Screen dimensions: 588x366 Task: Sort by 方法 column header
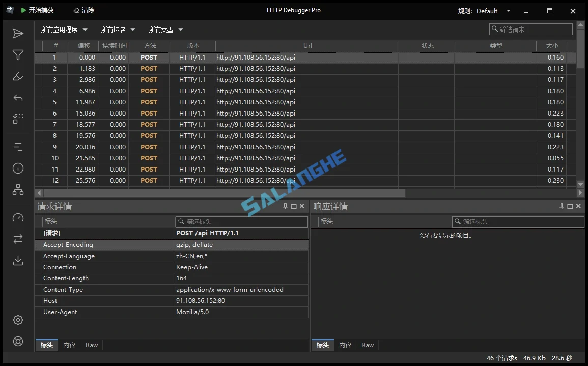coord(150,46)
